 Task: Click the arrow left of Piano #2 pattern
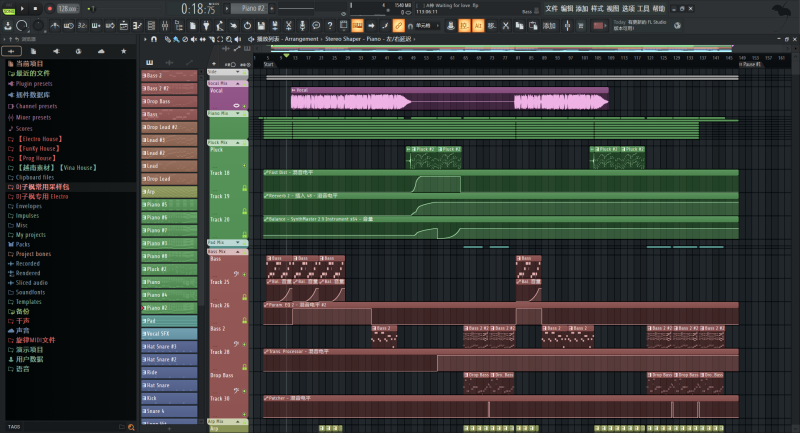coord(227,8)
